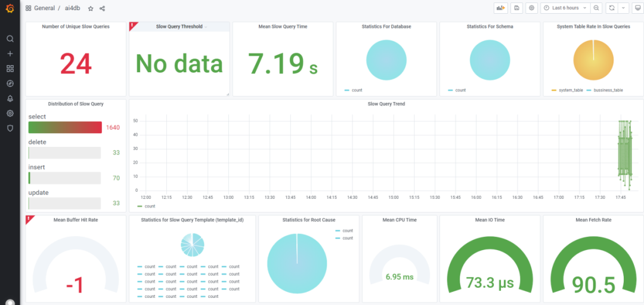Star the ai4db dashboard
The image size is (644, 305).
pos(91,8)
